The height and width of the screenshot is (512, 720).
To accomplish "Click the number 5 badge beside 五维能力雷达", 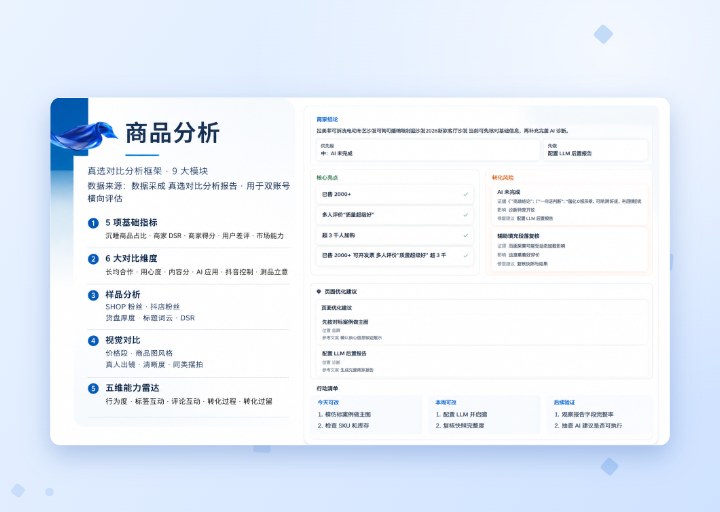I will click(93, 388).
